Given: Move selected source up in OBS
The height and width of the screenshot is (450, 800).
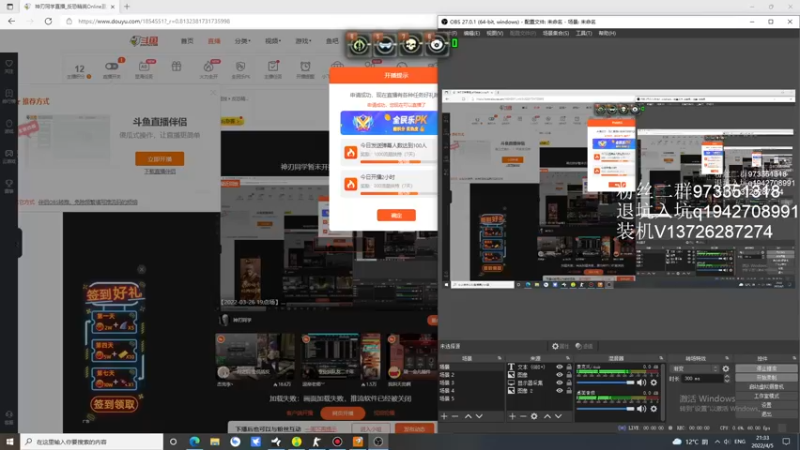Looking at the screenshot, I should pyautogui.click(x=547, y=416).
